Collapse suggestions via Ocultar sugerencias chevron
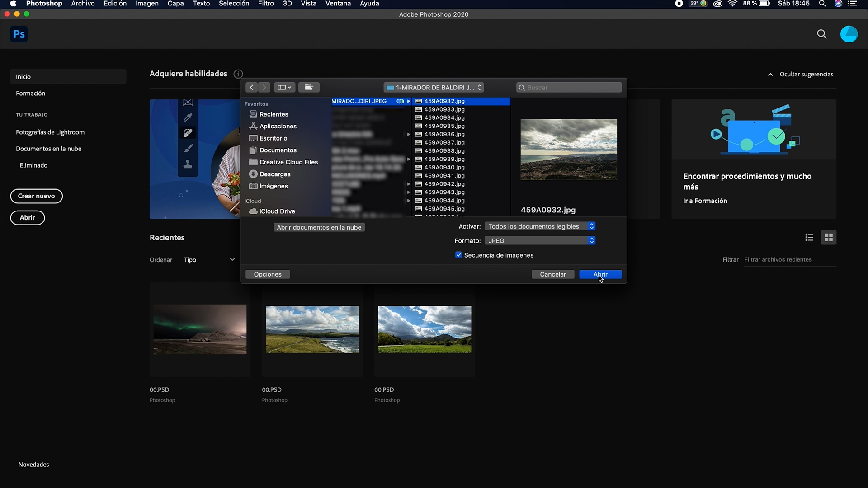This screenshot has width=868, height=488. point(771,74)
